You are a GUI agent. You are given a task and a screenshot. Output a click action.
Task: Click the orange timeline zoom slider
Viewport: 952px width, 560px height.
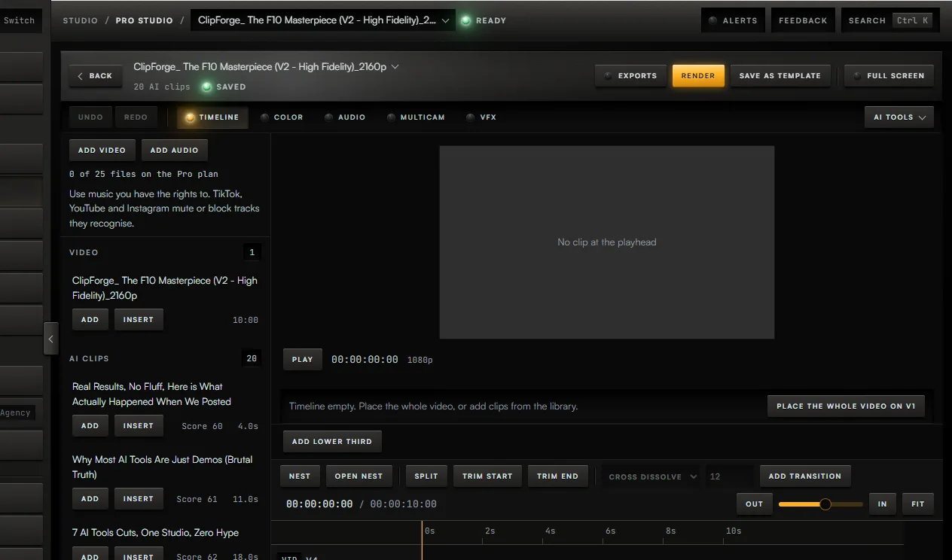(821, 504)
